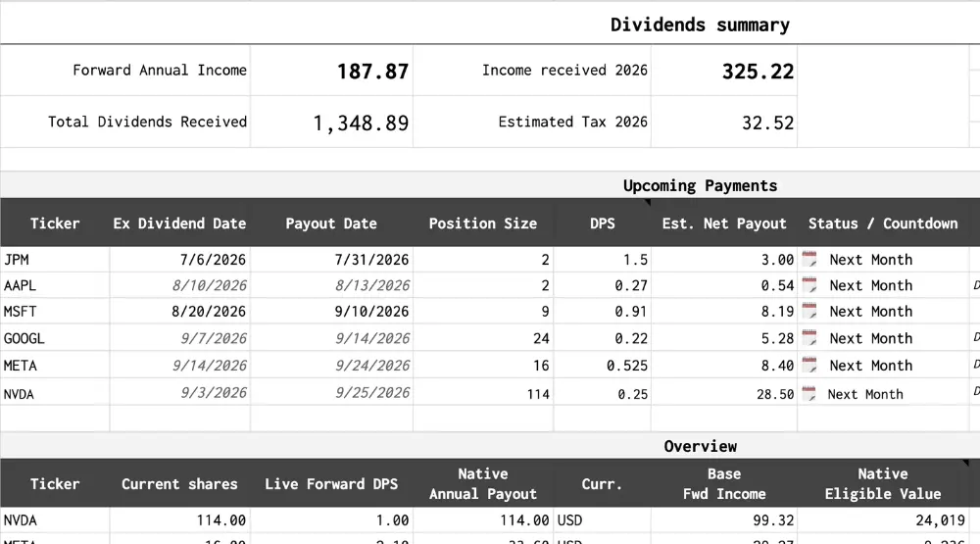Viewport: 980px width, 544px height.
Task: Select GOOGL payout date 9/14/2026 cell
Action: coord(332,337)
